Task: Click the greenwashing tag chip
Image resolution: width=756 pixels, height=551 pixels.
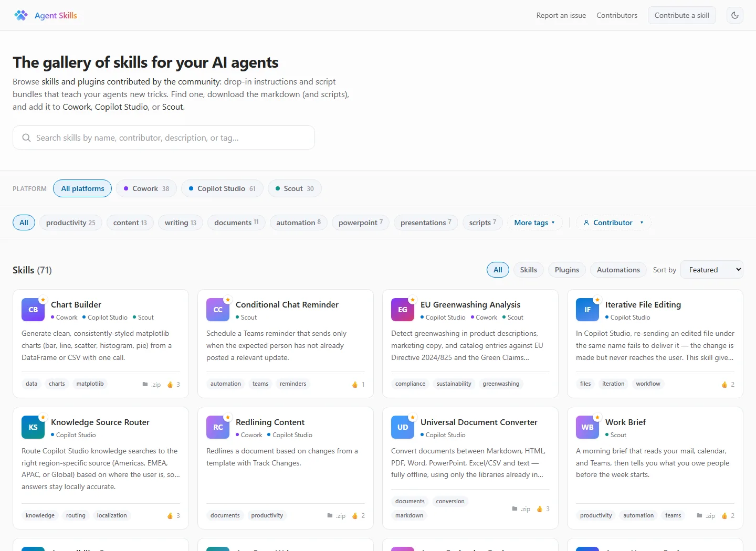Action: [501, 384]
